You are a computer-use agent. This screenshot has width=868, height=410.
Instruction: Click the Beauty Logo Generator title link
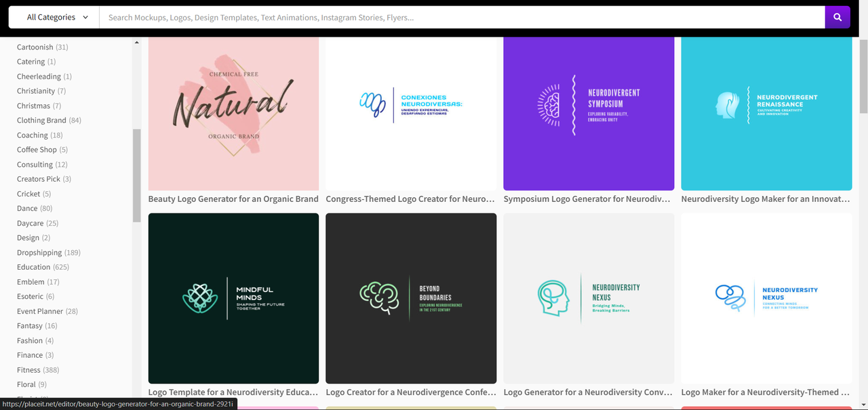(x=233, y=199)
